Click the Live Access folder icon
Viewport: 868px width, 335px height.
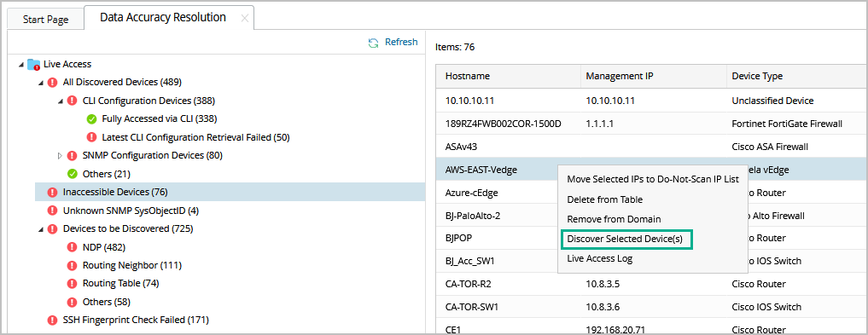(33, 64)
